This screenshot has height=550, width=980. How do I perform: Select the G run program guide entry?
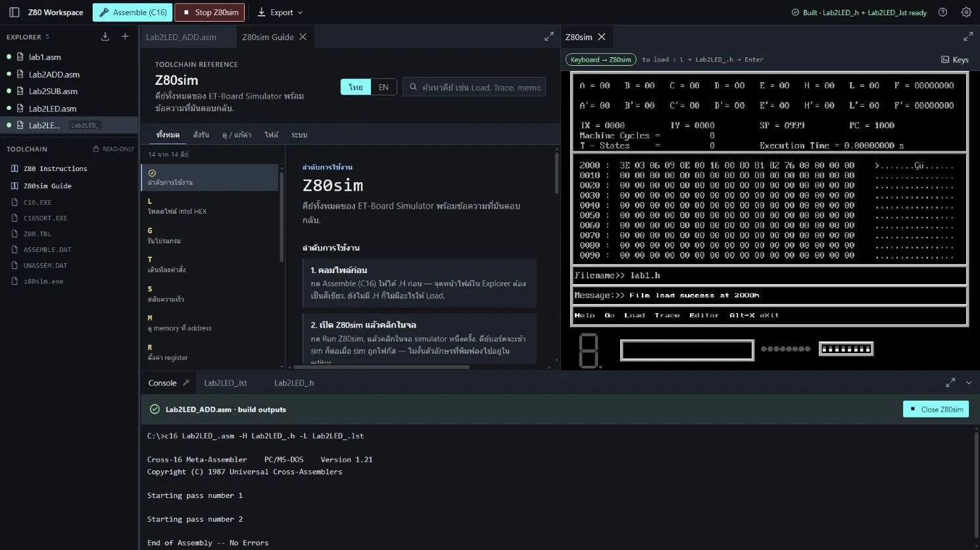(x=210, y=236)
